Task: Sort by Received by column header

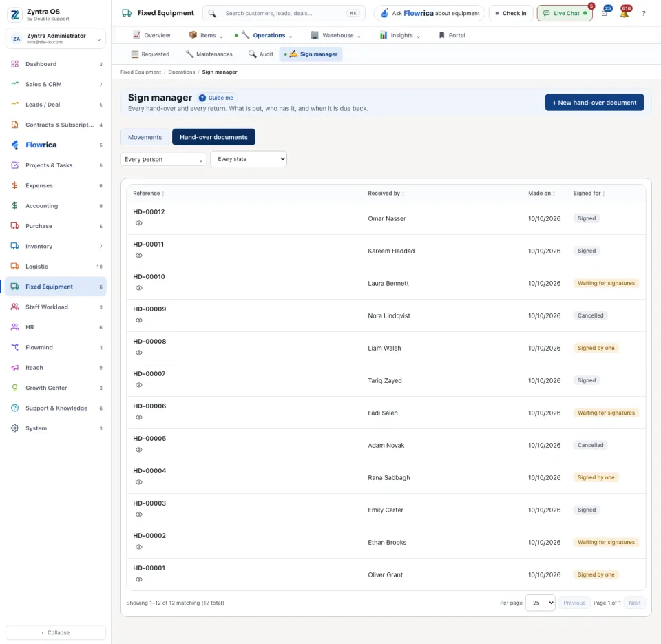Action: (x=386, y=194)
